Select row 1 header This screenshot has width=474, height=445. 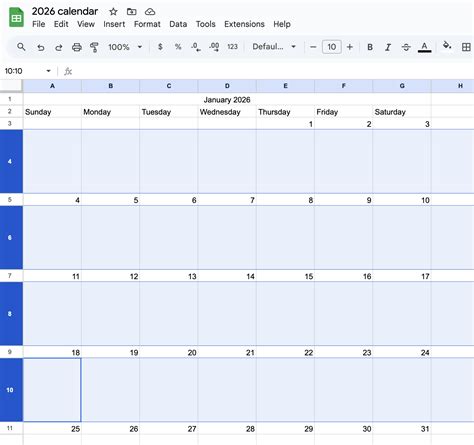pos(11,99)
